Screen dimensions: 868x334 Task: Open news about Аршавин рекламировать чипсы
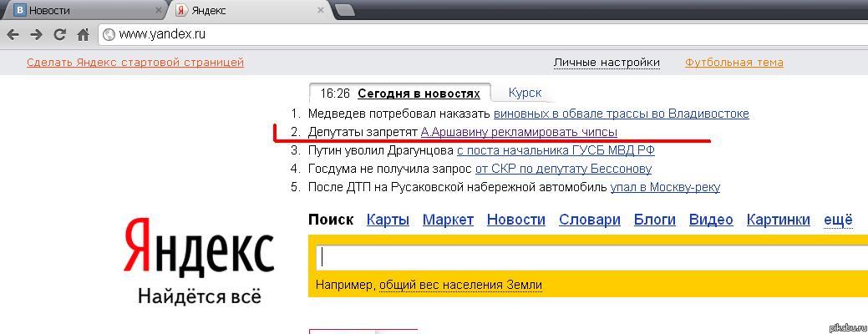(x=519, y=132)
